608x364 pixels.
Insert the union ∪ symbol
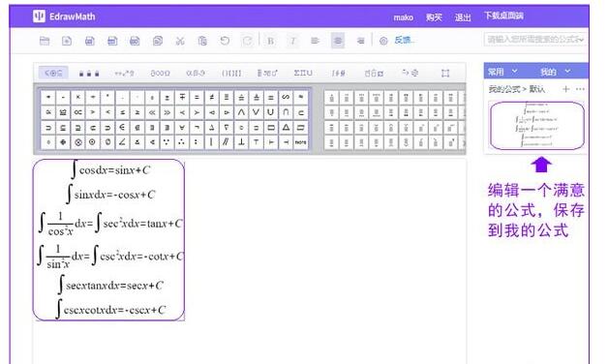point(271,112)
